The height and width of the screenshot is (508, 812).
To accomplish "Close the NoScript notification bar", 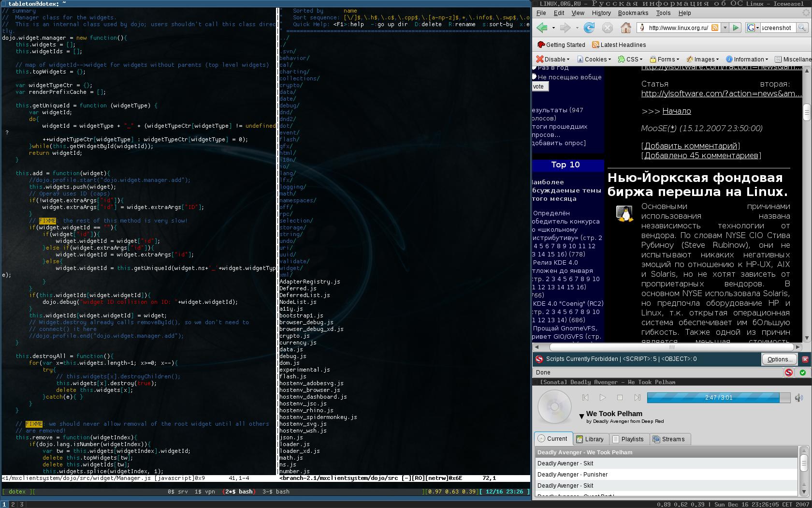I will [805, 359].
